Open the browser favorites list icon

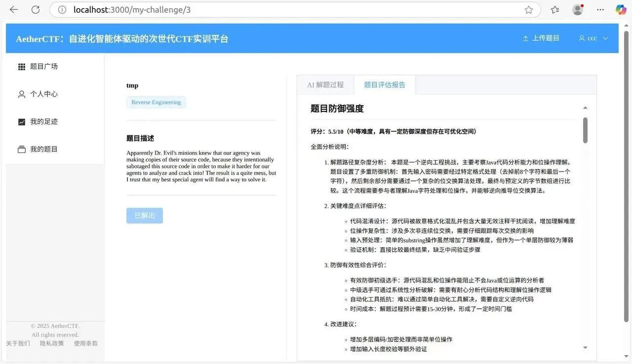[555, 10]
